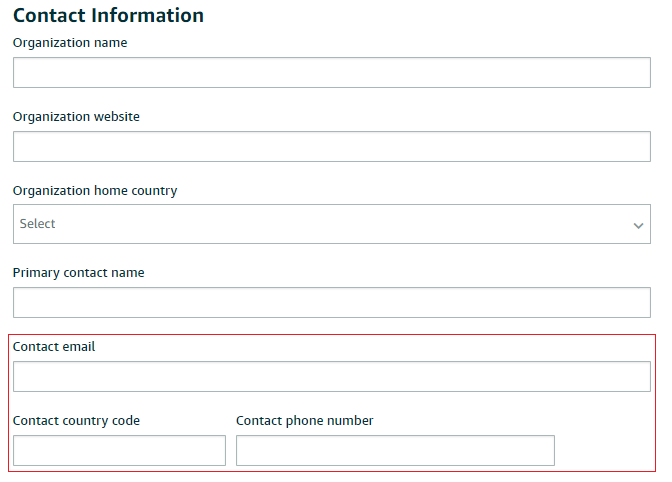Click the 'Primary contact name' label
The width and height of the screenshot is (672, 482).
click(x=78, y=273)
